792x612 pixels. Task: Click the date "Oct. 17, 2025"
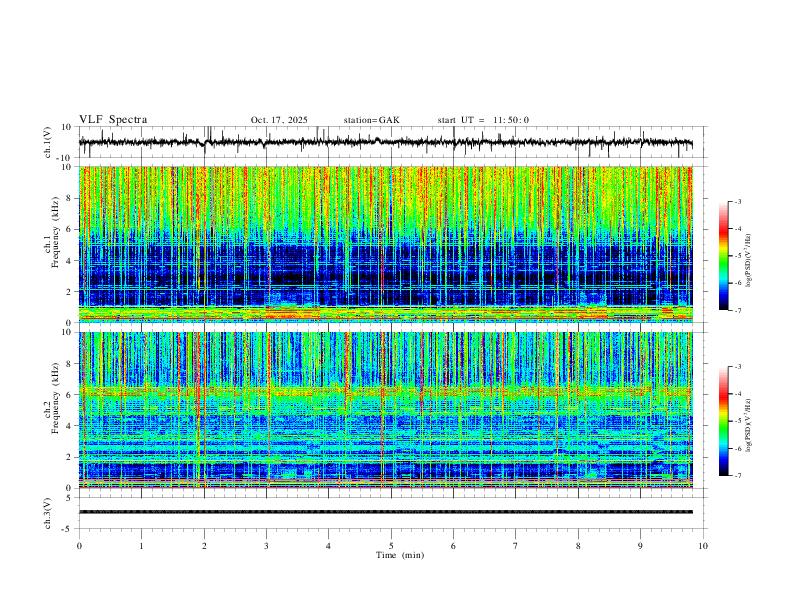(279, 120)
